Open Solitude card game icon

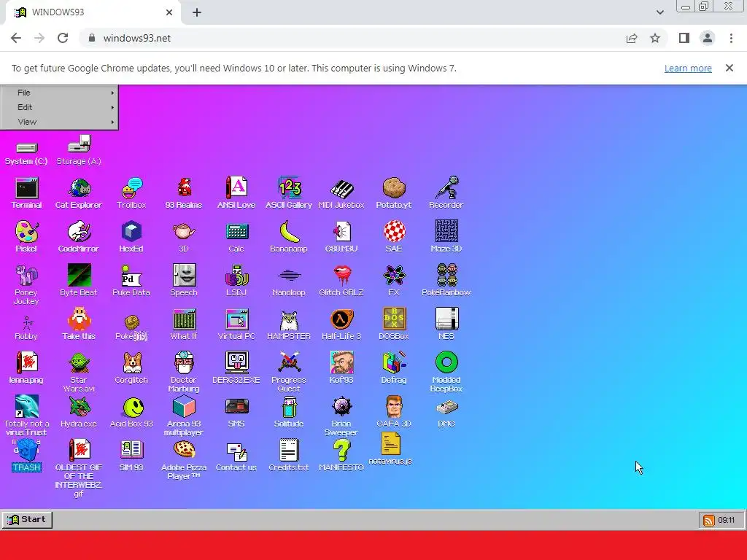(x=289, y=412)
